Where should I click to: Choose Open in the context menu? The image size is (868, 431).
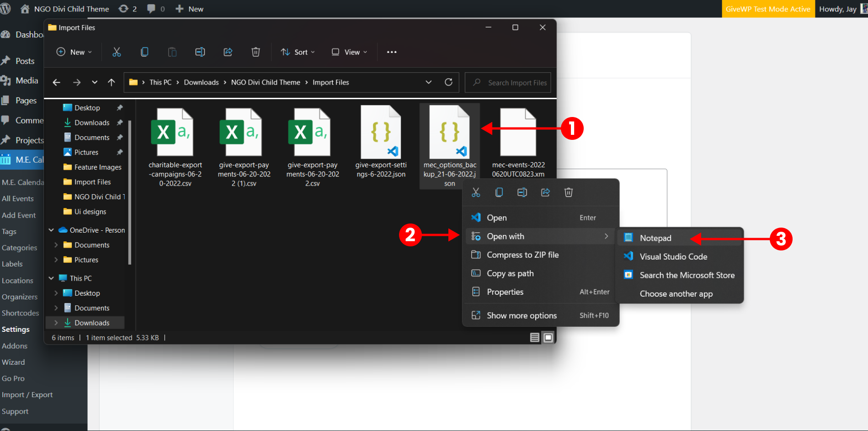541,218
